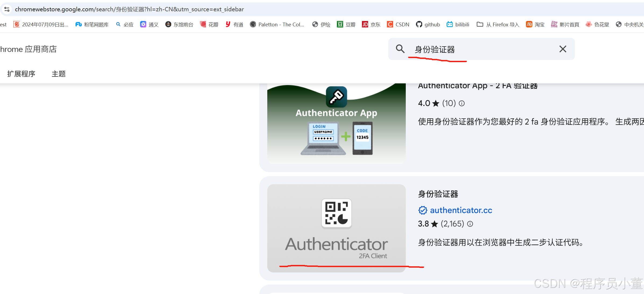
Task: Open the CSDN bookmark
Action: click(398, 24)
